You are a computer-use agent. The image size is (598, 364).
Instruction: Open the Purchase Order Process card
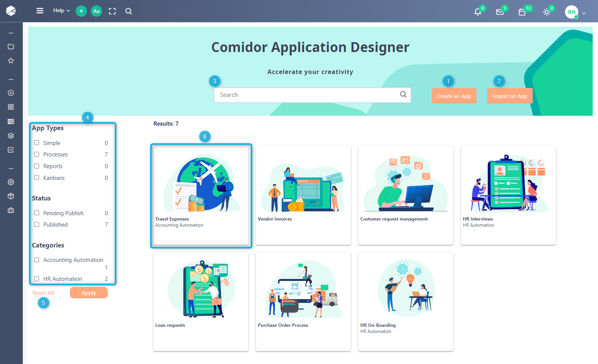tap(303, 302)
